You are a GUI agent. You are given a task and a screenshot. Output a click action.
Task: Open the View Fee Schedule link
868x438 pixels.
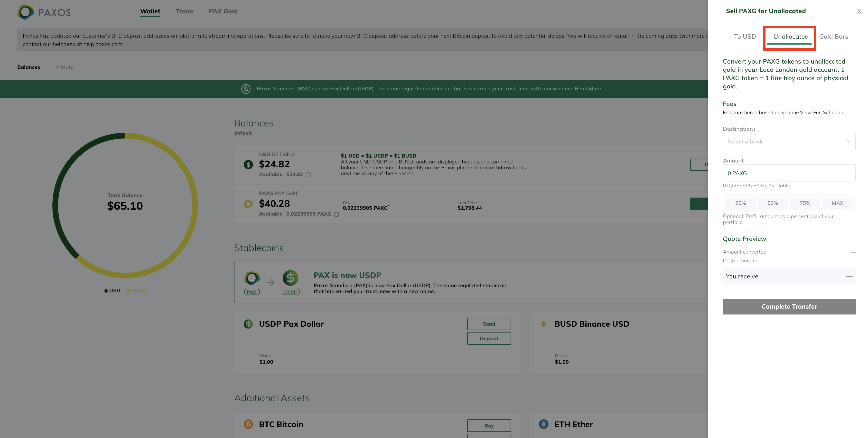click(822, 113)
